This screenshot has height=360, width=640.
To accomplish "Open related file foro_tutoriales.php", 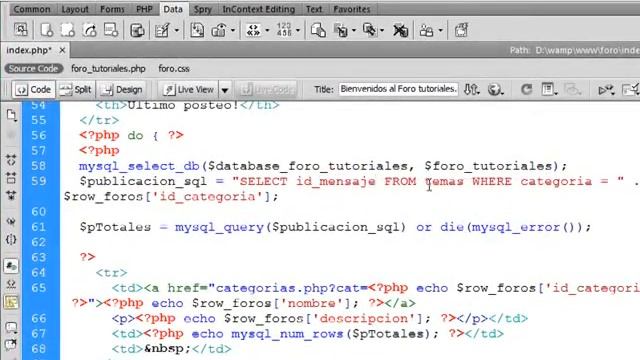I will 108,69.
